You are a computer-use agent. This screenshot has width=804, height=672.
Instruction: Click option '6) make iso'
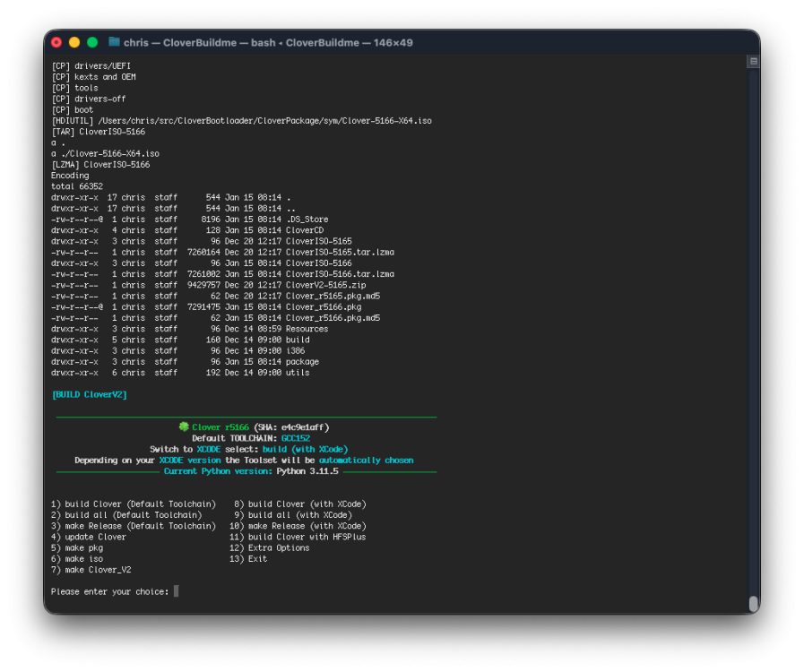(77, 559)
